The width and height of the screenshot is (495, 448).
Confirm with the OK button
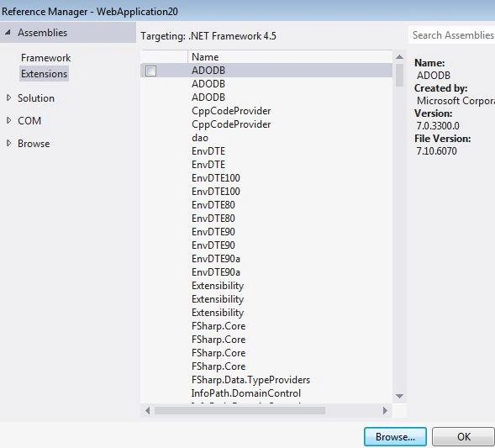pyautogui.click(x=463, y=436)
